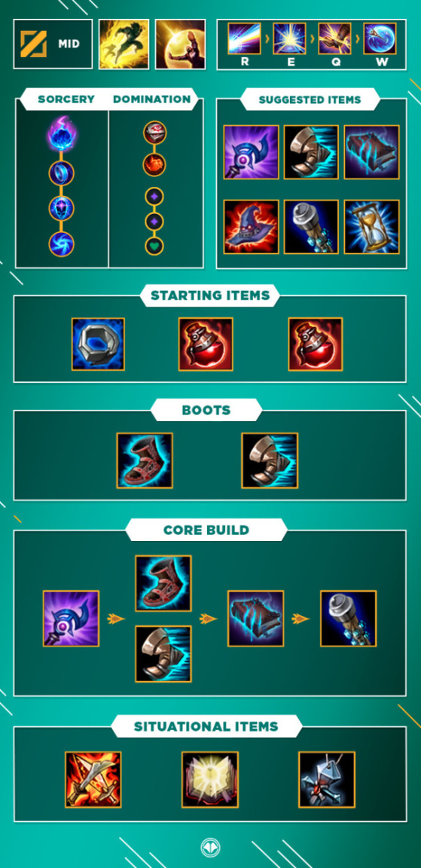
Task: Select the Doran's Ring starting item
Action: pos(98,344)
